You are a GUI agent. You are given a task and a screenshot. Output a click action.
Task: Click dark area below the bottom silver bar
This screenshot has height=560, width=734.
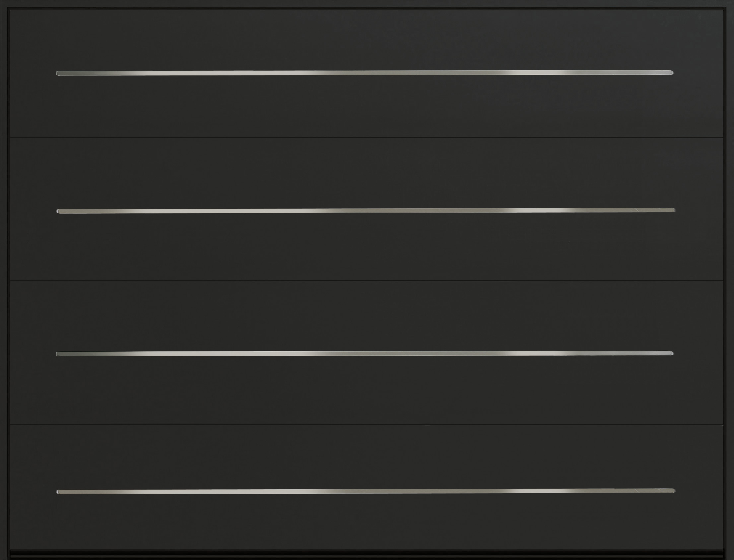(x=367, y=523)
